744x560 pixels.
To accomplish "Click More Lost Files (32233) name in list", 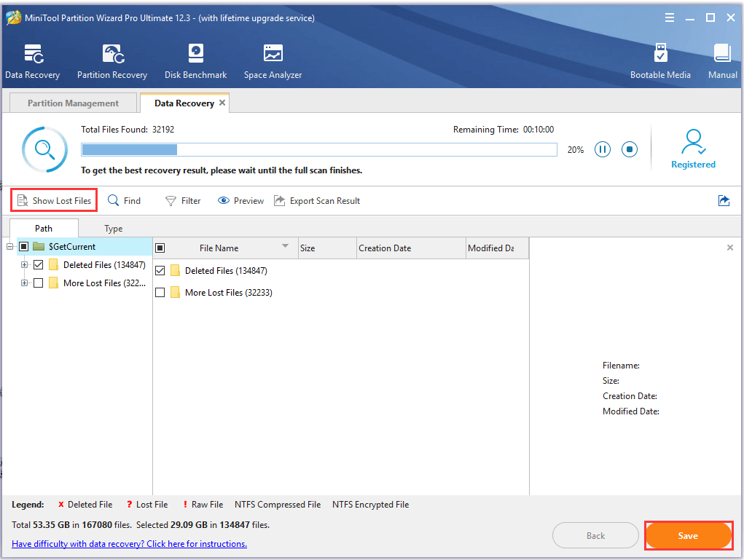I will (229, 292).
